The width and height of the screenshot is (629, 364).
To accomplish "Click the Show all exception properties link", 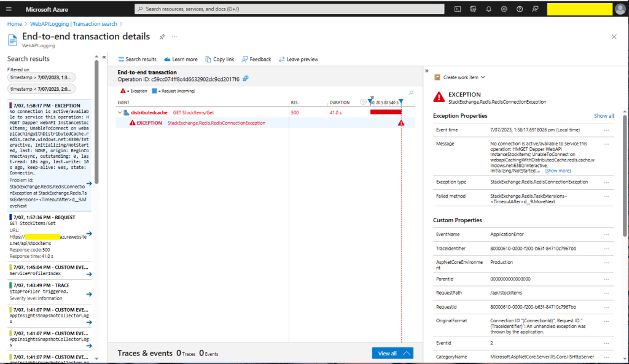I will pos(603,115).
